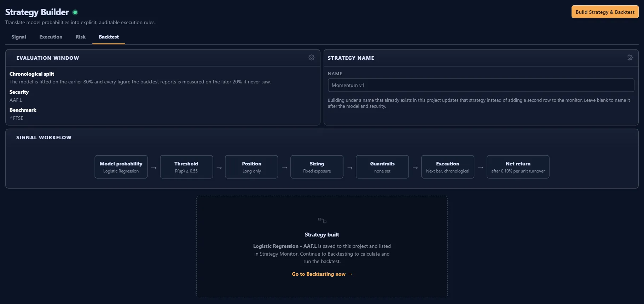Open the Guardrails none set step
The width and height of the screenshot is (644, 304).
click(382, 167)
